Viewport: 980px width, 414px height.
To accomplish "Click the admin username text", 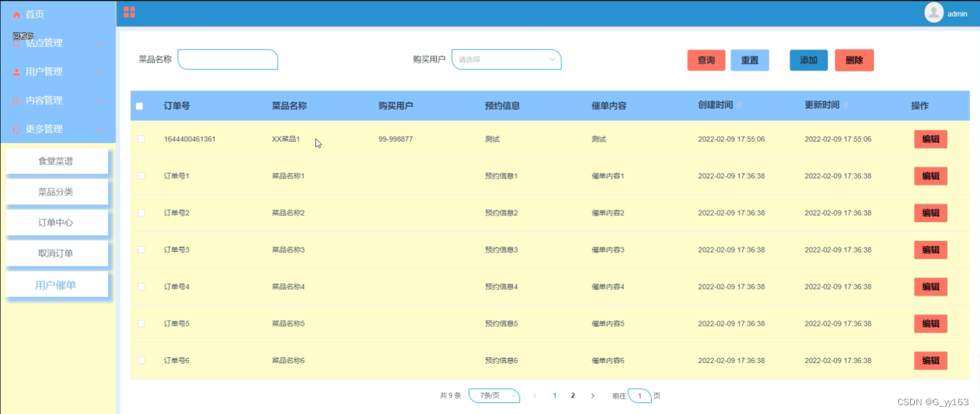I will tap(957, 14).
